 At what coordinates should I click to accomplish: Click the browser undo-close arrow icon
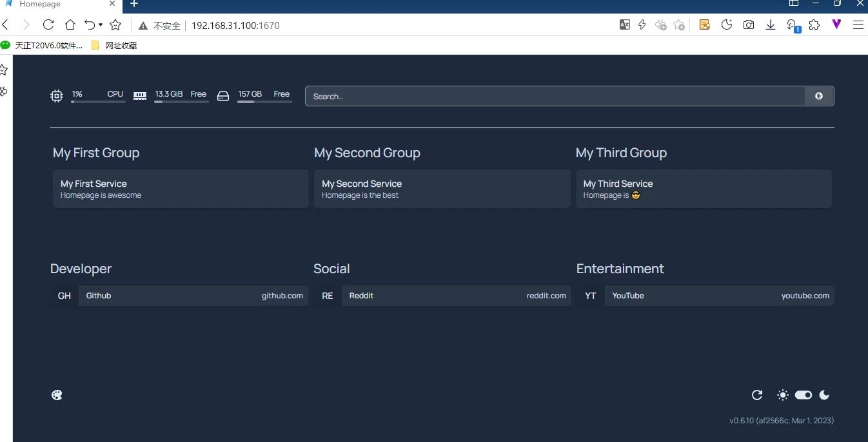[x=90, y=25]
